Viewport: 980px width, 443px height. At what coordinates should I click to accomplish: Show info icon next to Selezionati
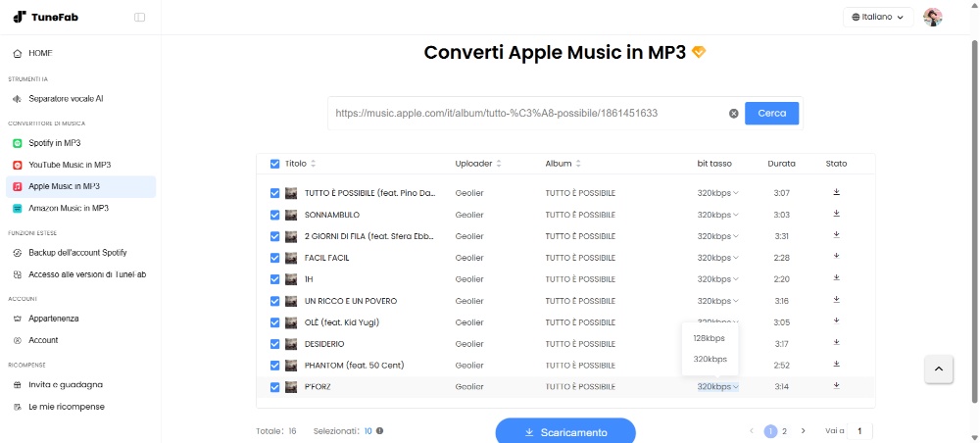pos(379,431)
